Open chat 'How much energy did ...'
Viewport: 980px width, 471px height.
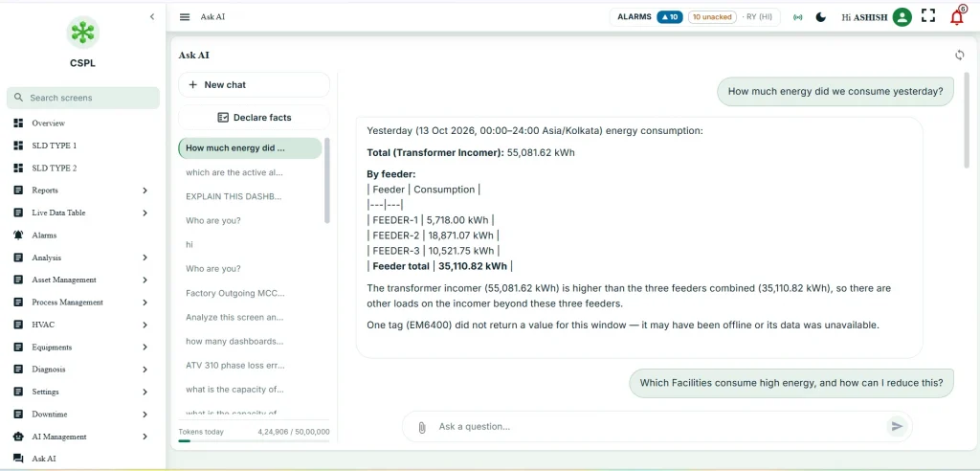click(250, 148)
